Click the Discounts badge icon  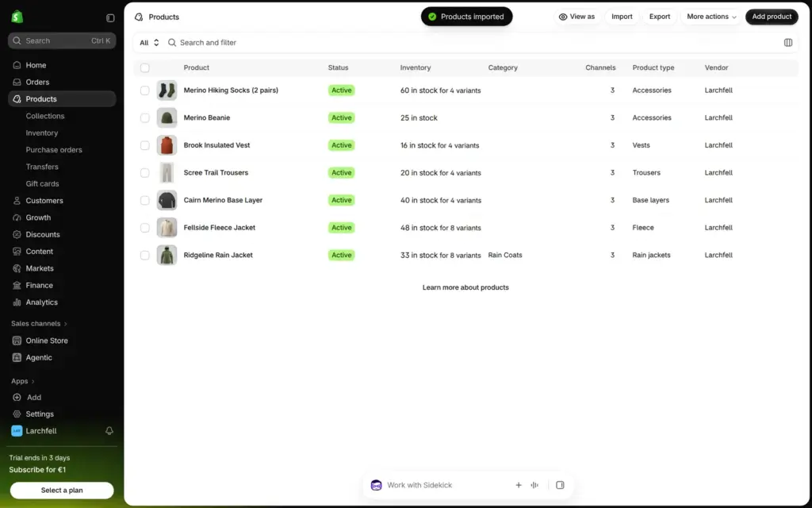pos(17,234)
